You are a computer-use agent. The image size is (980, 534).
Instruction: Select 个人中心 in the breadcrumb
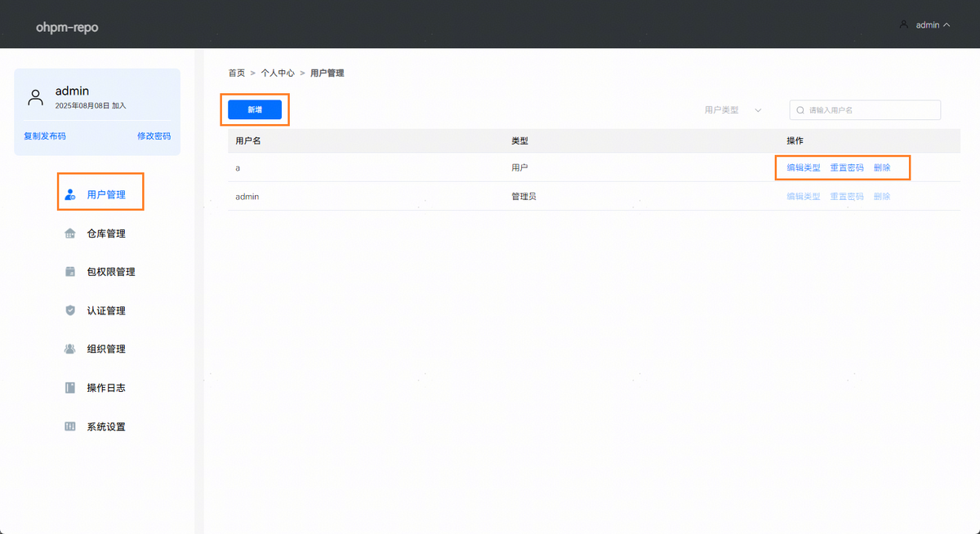tap(277, 73)
